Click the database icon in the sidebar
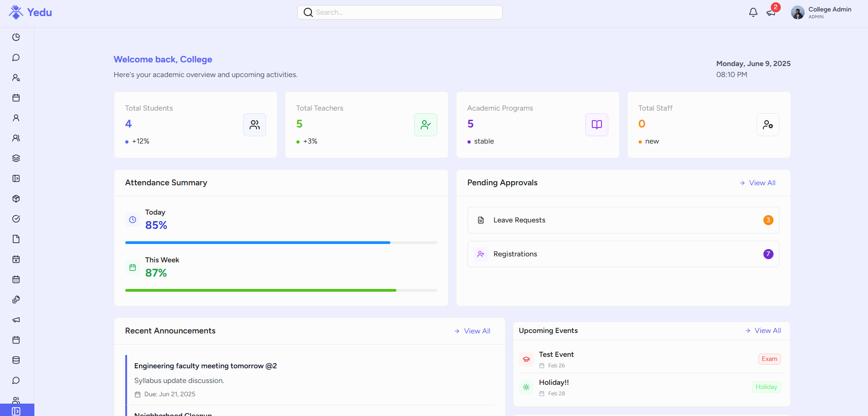The height and width of the screenshot is (416, 868). click(x=16, y=360)
